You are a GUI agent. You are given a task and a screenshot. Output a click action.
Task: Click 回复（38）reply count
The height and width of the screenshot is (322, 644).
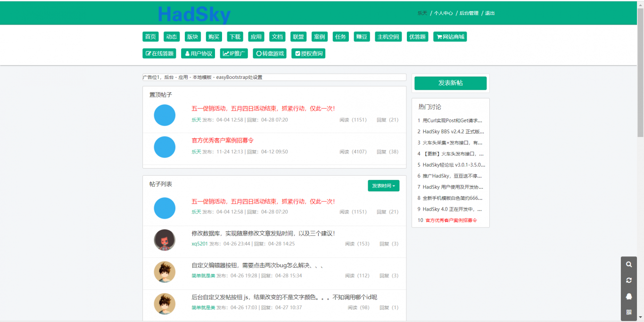388,152
